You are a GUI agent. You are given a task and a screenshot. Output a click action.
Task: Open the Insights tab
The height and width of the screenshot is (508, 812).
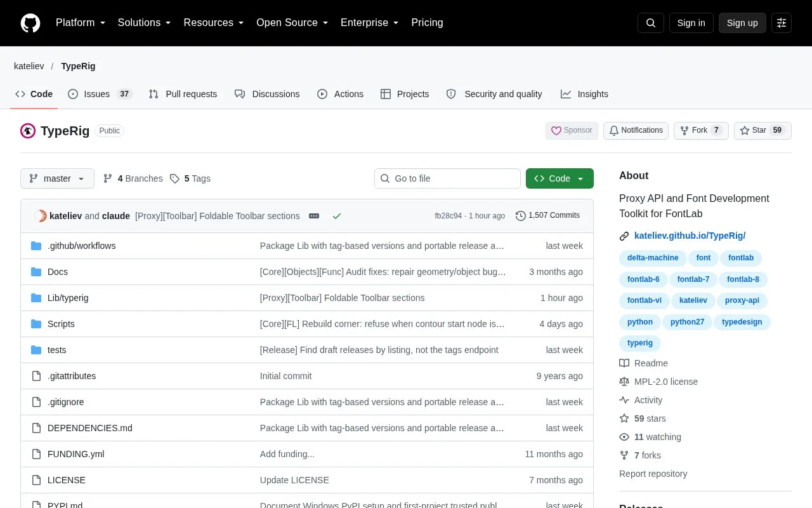pos(584,94)
